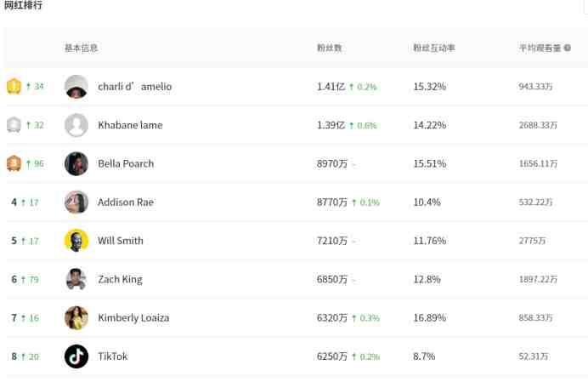
Task: Open the TikTok logo avatar
Action: (x=76, y=356)
